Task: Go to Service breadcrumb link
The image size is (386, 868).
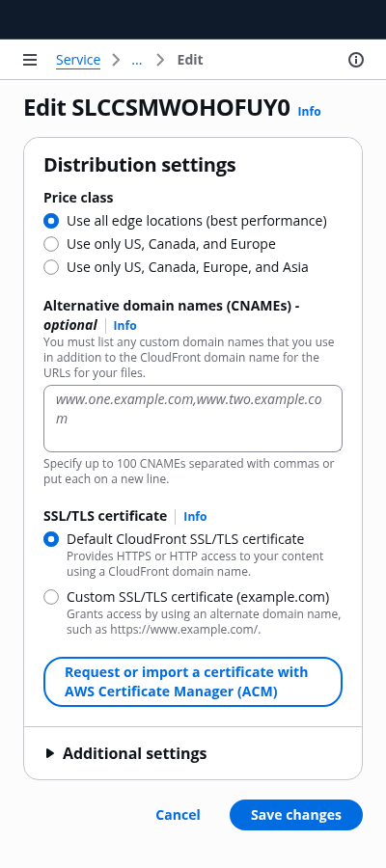Action: 78,60
